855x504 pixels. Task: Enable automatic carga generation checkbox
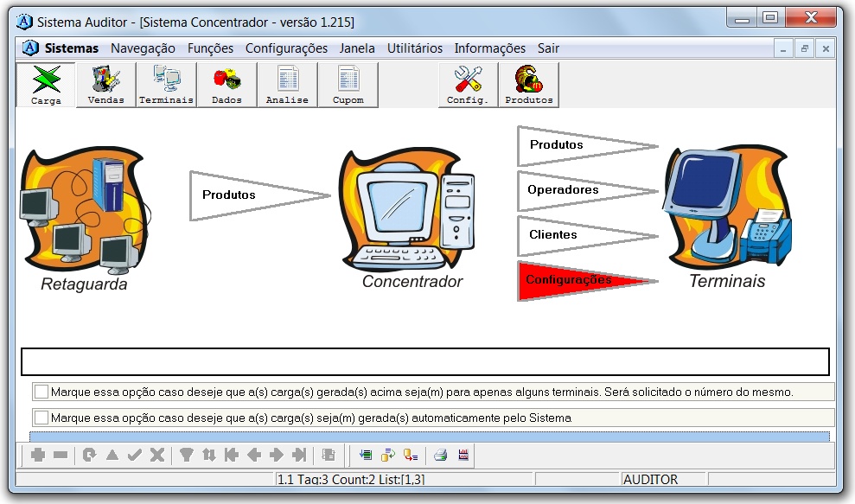41,418
